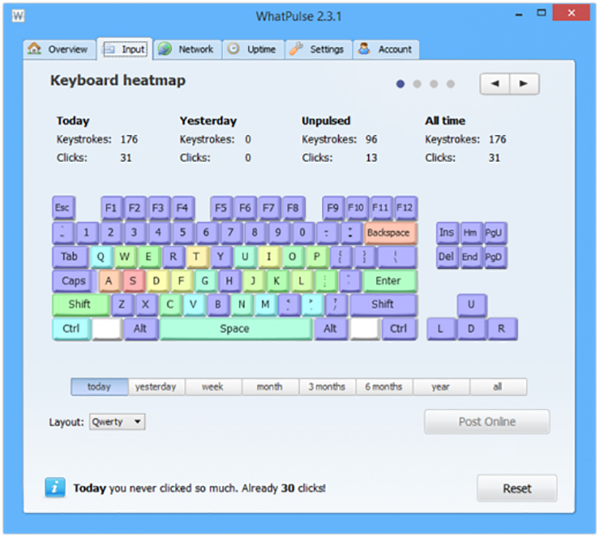The height and width of the screenshot is (537, 600).
Task: Open the Settings tab
Action: 318,49
